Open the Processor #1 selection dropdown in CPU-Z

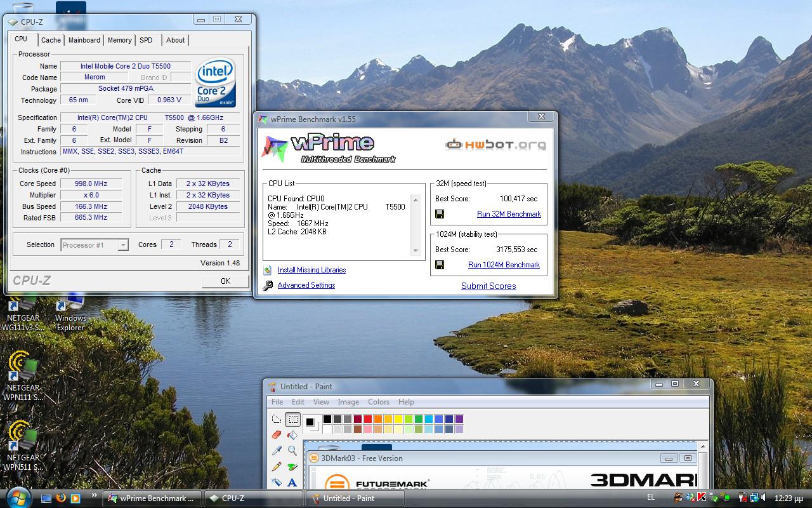[x=95, y=245]
